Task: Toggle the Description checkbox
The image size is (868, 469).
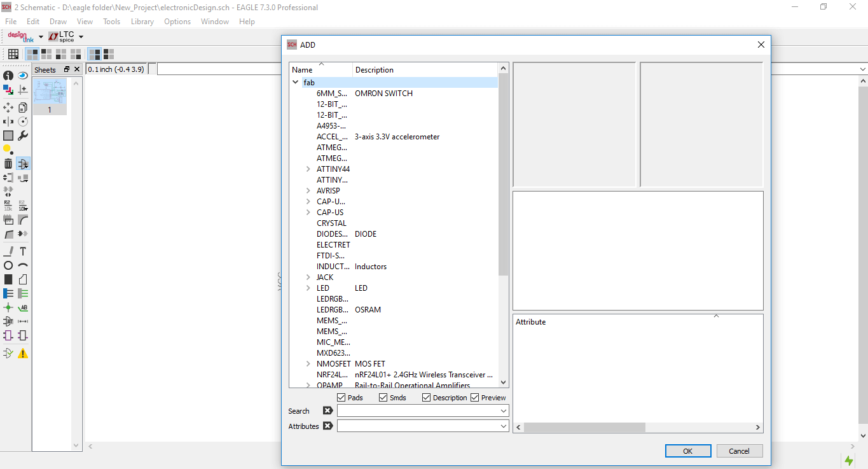Action: pyautogui.click(x=427, y=397)
